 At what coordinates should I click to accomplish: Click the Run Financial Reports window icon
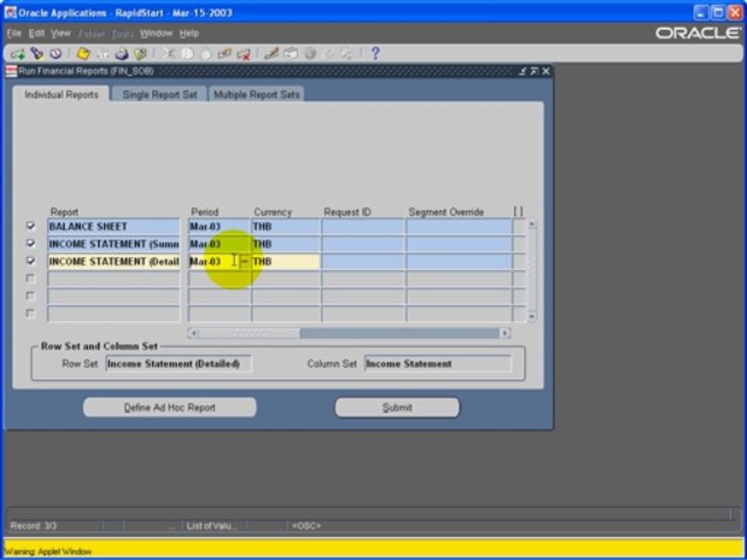[x=11, y=72]
